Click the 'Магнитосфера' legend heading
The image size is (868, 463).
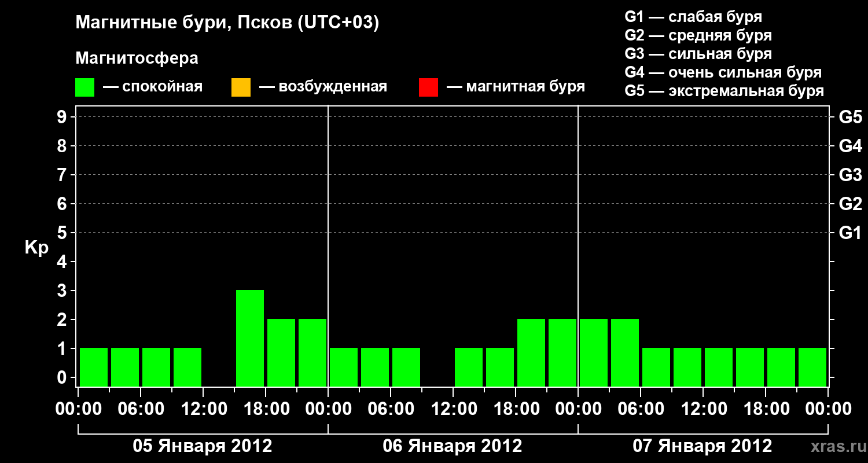[x=137, y=58]
